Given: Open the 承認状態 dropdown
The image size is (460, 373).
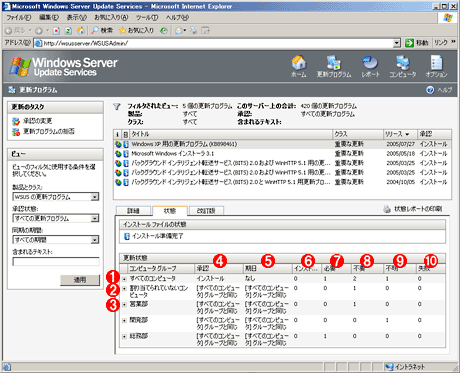Looking at the screenshot, I should click(95, 218).
